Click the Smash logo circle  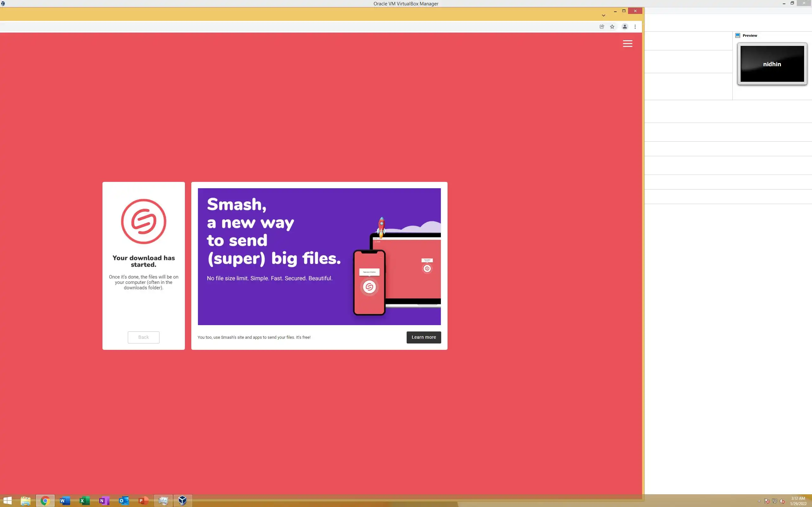point(144,221)
